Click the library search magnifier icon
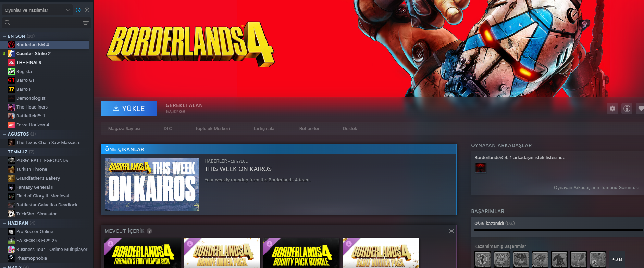Viewport: 644px width, 268px height. click(8, 23)
